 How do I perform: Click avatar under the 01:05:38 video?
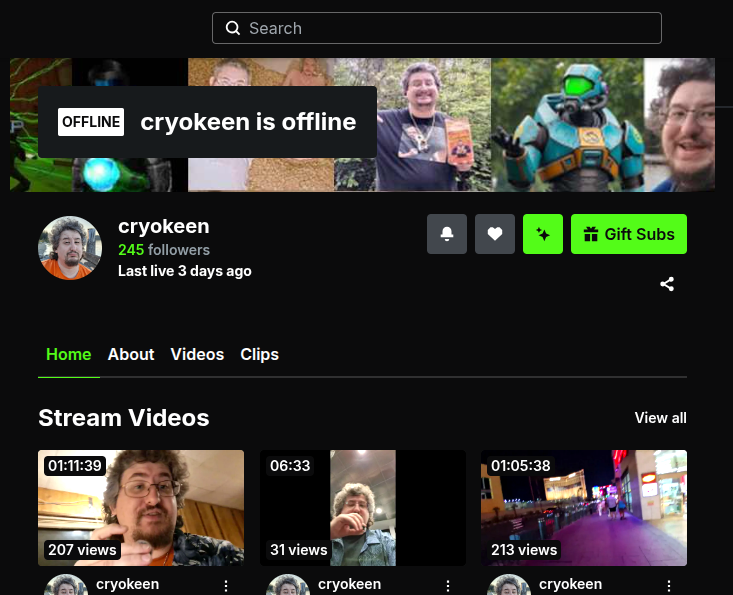(x=509, y=585)
